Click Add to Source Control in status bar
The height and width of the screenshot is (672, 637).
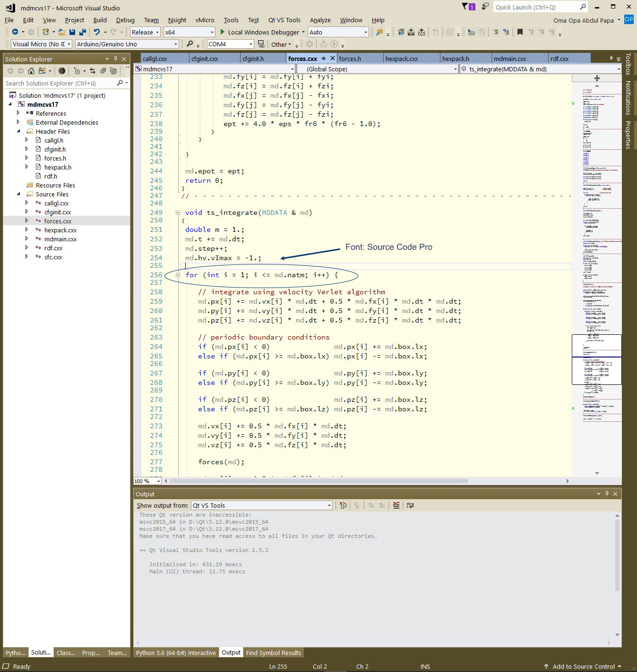pos(583,666)
